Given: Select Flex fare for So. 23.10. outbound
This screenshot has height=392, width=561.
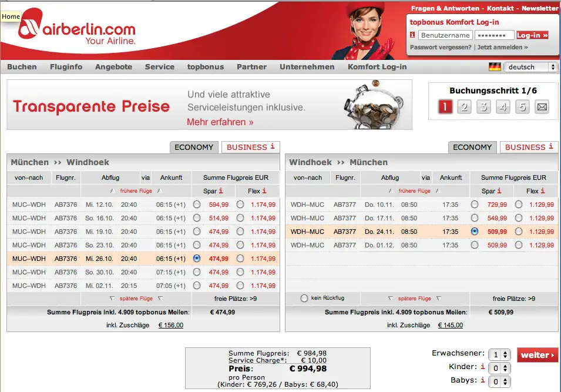Looking at the screenshot, I should (x=240, y=245).
